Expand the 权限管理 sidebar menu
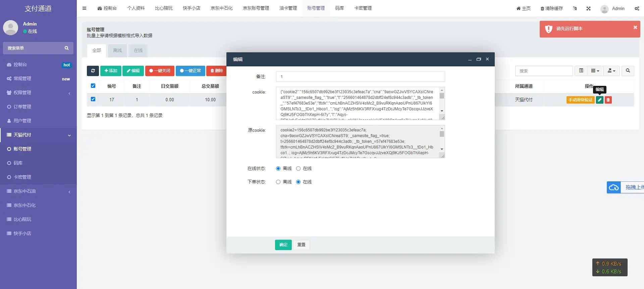Image resolution: width=644 pixels, height=289 pixels. point(38,93)
